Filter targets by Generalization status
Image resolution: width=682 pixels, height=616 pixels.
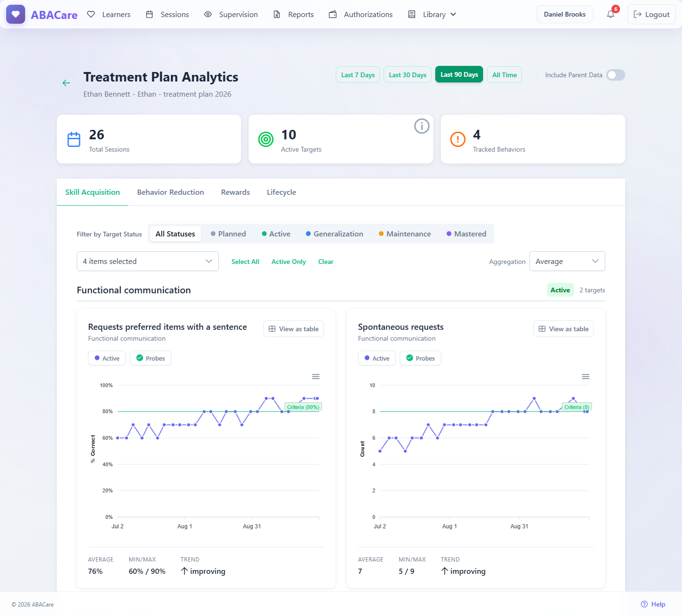coord(334,234)
